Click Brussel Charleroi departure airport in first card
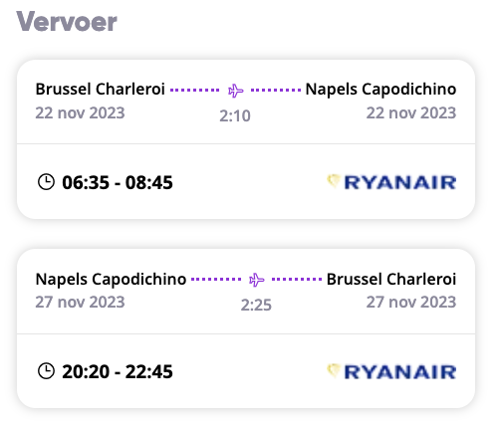 click(x=101, y=89)
